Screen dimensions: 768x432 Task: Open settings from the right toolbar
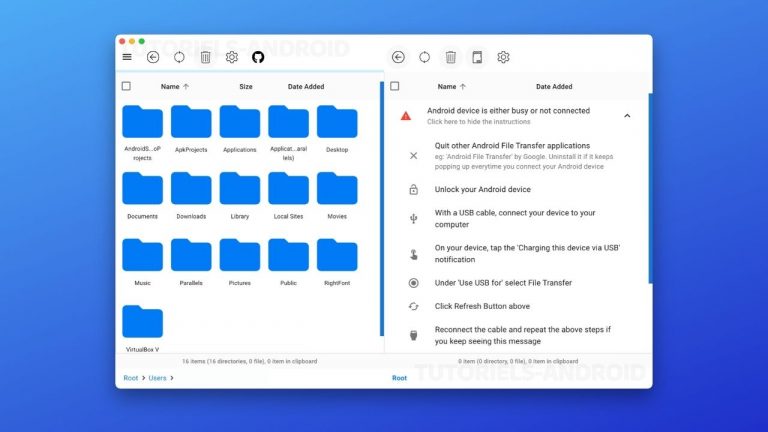click(503, 57)
